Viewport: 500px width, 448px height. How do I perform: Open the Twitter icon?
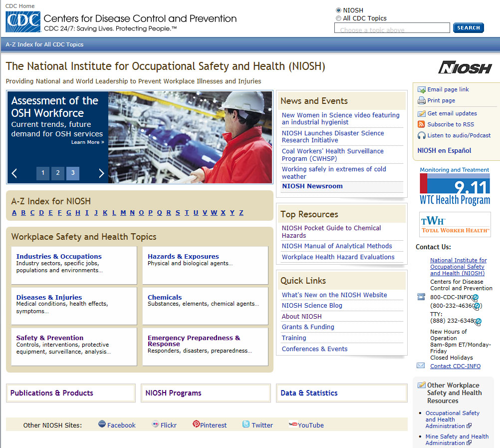[246, 424]
